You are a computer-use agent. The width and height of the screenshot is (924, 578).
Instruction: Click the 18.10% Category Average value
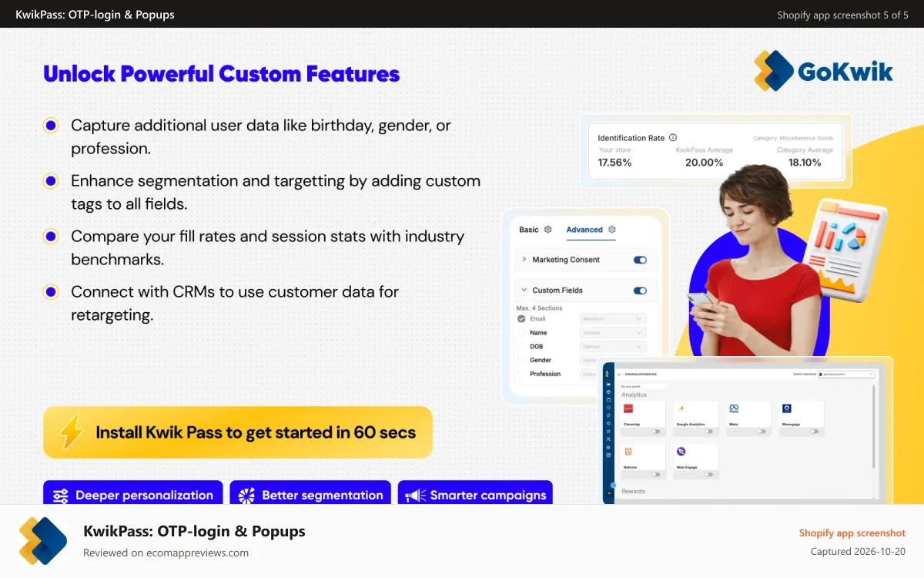tap(805, 163)
